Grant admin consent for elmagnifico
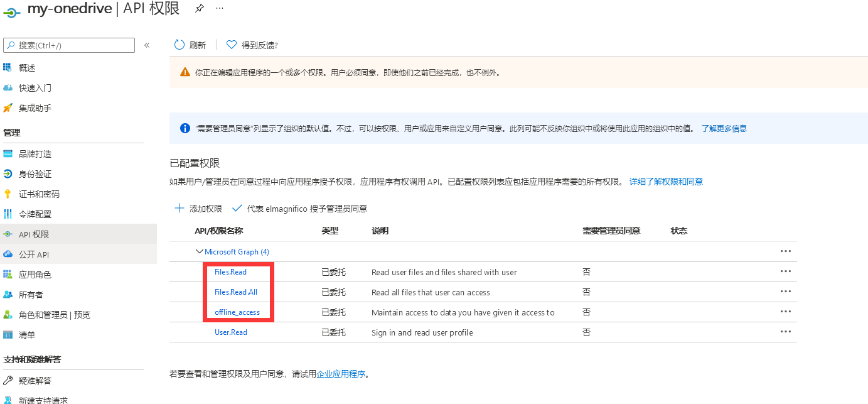Viewport: 868px width, 404px height. tap(299, 208)
